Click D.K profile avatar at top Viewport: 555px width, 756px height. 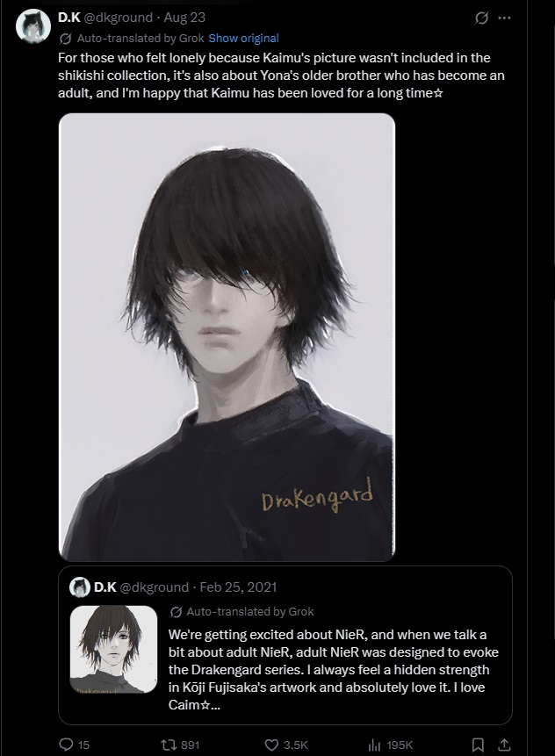pyautogui.click(x=33, y=26)
